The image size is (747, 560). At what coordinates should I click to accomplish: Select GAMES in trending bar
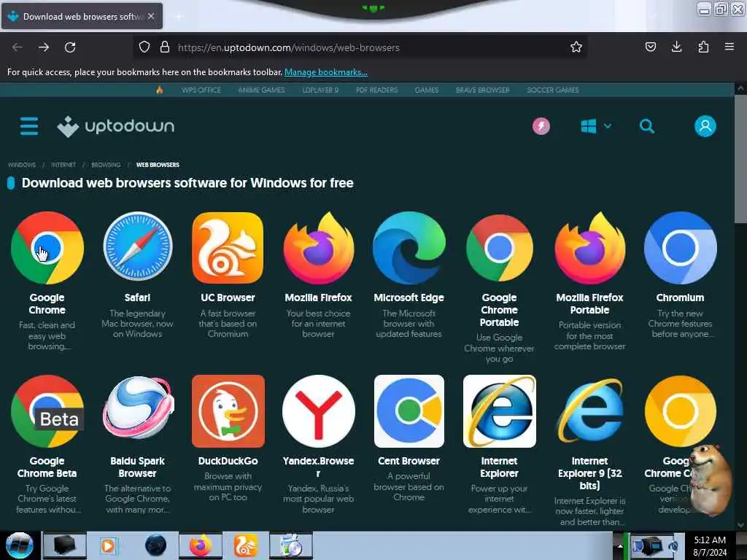click(426, 90)
